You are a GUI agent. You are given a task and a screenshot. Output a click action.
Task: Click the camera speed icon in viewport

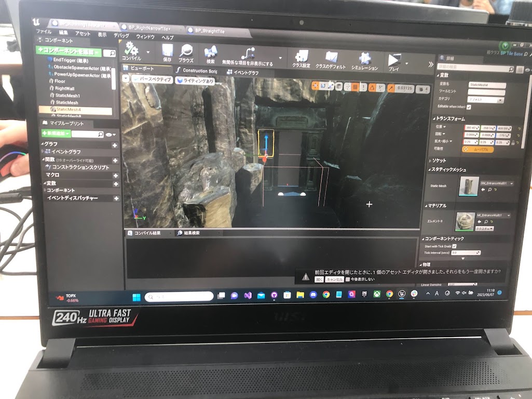click(x=423, y=89)
